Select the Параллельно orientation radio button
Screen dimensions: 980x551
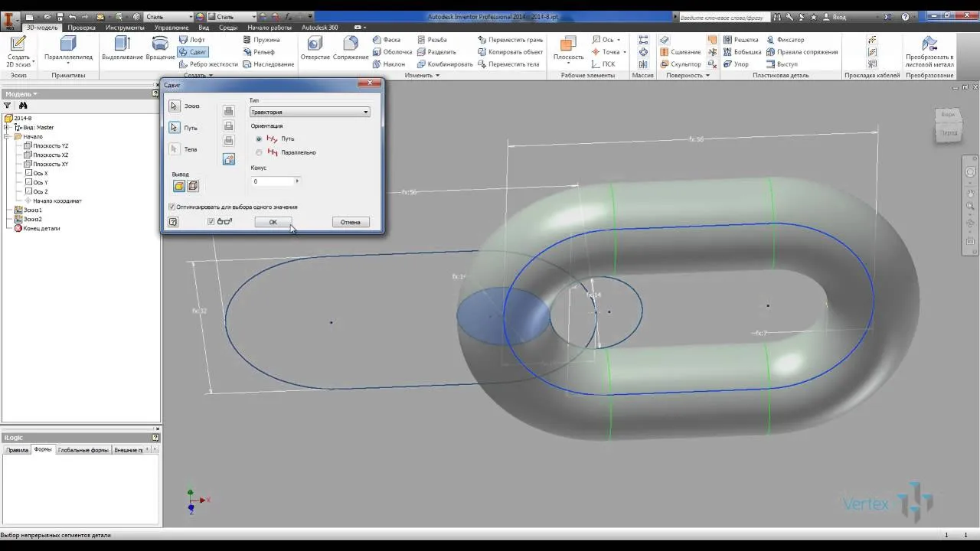[259, 152]
